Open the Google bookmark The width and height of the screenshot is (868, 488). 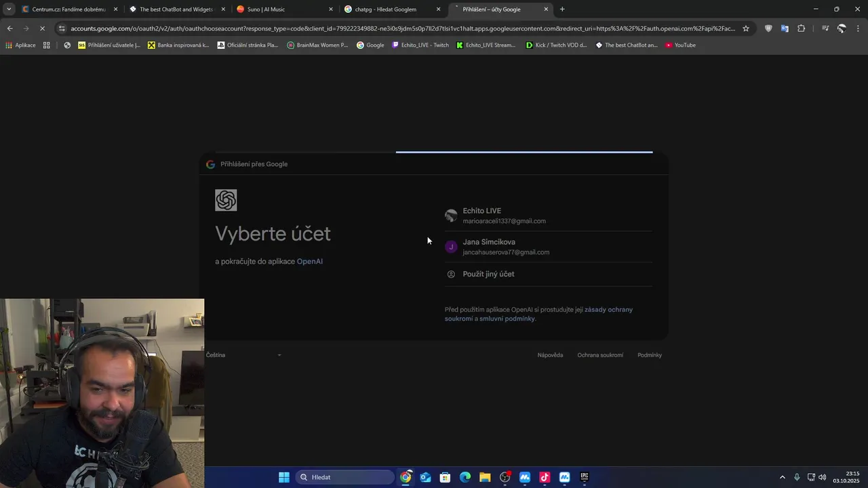[370, 45]
